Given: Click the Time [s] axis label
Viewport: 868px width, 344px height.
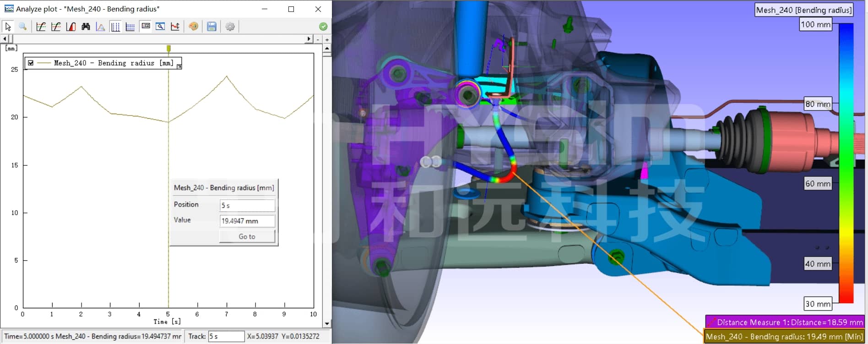Looking at the screenshot, I should (167, 322).
